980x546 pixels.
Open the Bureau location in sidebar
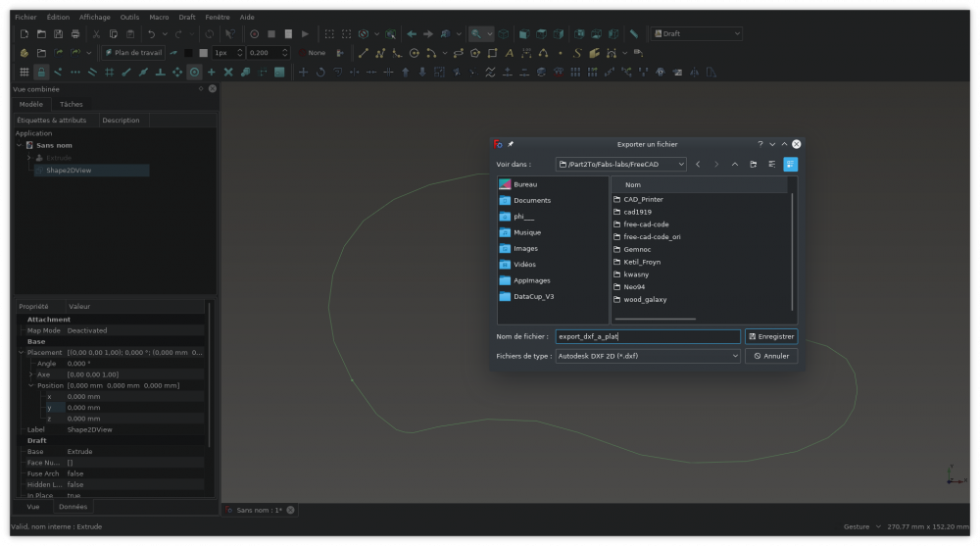point(525,184)
